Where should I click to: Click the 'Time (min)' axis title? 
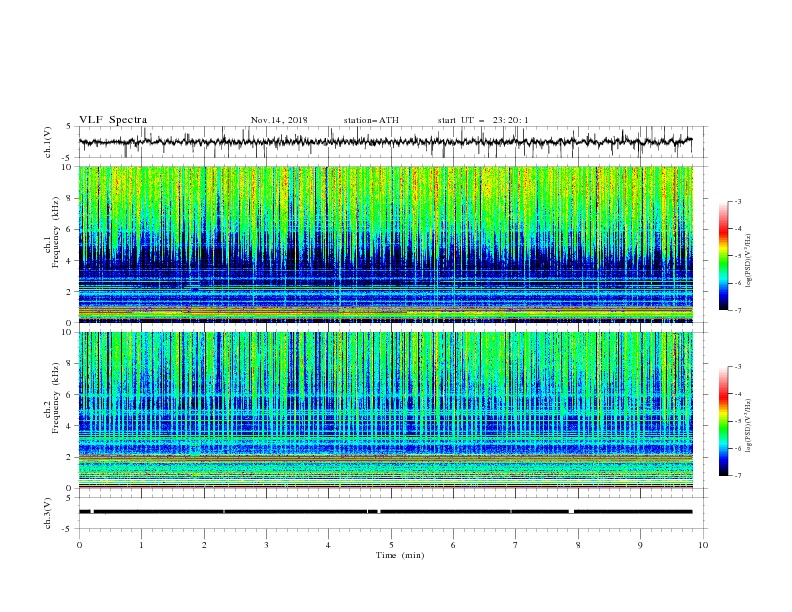click(x=400, y=555)
